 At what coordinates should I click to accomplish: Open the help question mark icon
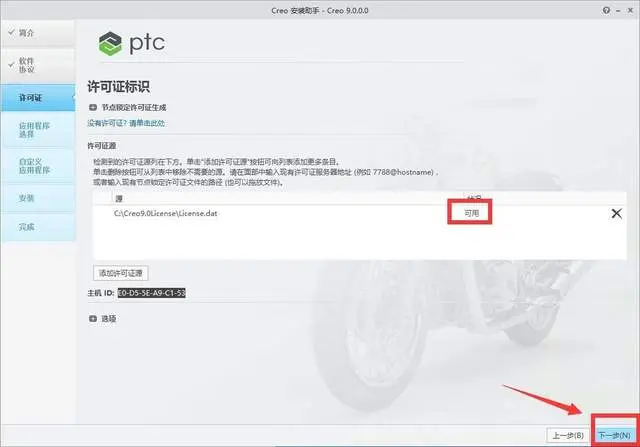coord(606,11)
